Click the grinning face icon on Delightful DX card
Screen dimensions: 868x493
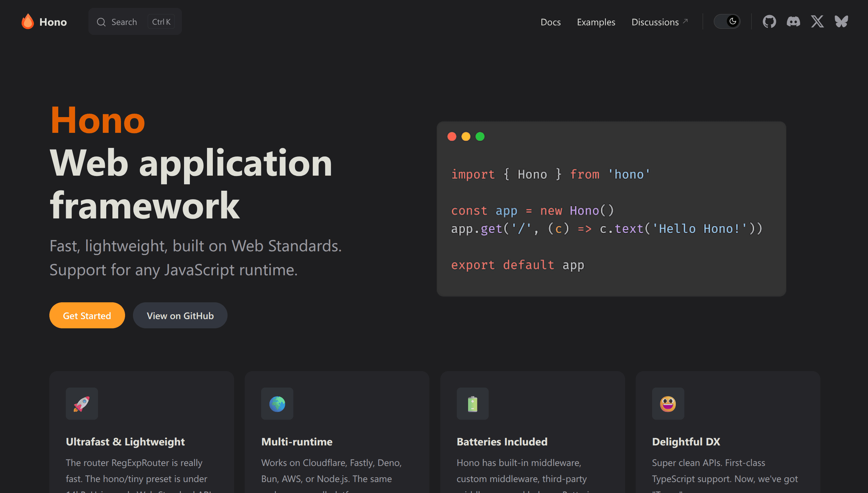click(x=668, y=404)
